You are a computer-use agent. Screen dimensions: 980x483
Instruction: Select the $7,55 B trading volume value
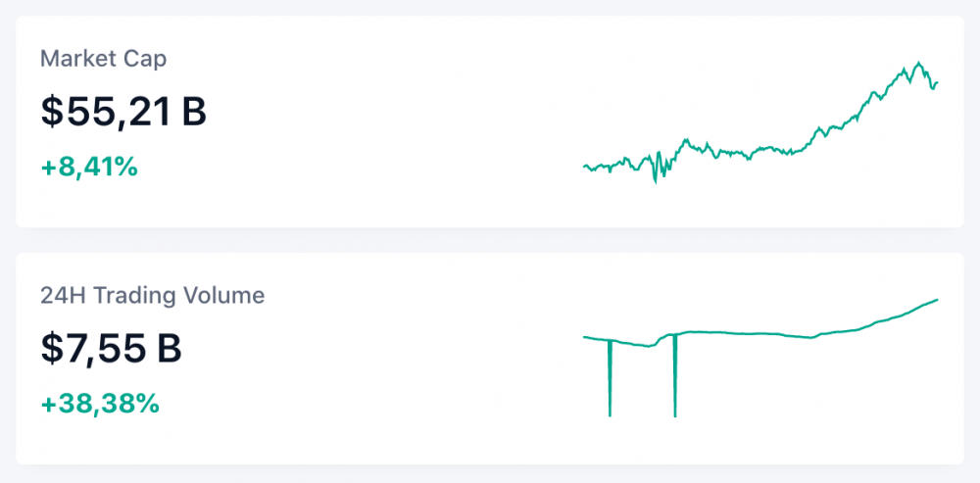tap(111, 348)
